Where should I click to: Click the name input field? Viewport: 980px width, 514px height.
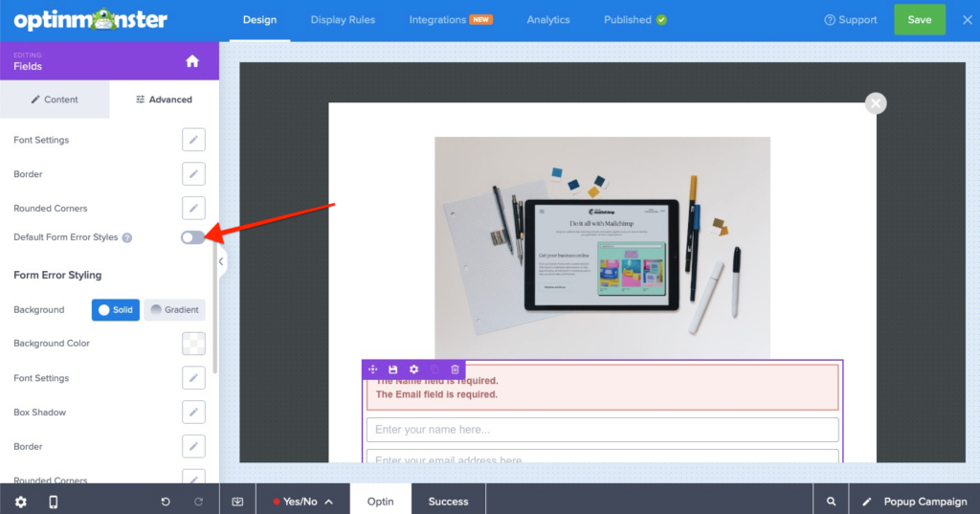[603, 430]
